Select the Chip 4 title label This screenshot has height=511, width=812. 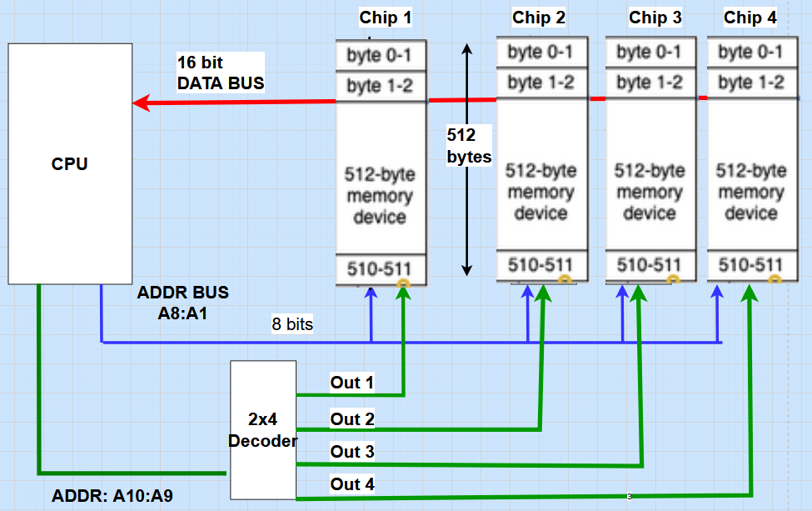750,18
